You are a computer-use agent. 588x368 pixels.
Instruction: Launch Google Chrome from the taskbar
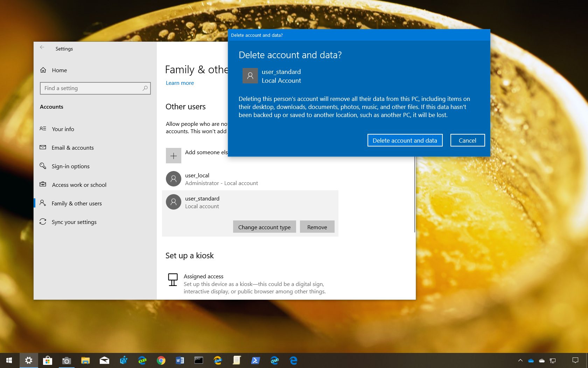tap(161, 360)
